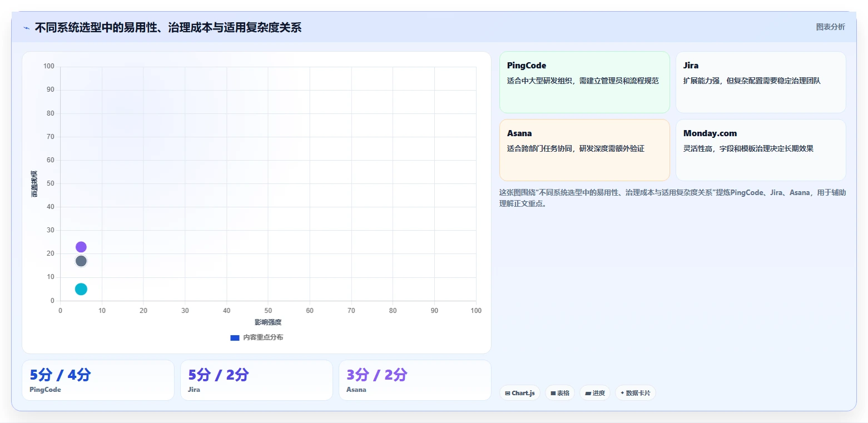Viewport: 868px width, 423px height.
Task: Open the PingCode description card
Action: [584, 82]
